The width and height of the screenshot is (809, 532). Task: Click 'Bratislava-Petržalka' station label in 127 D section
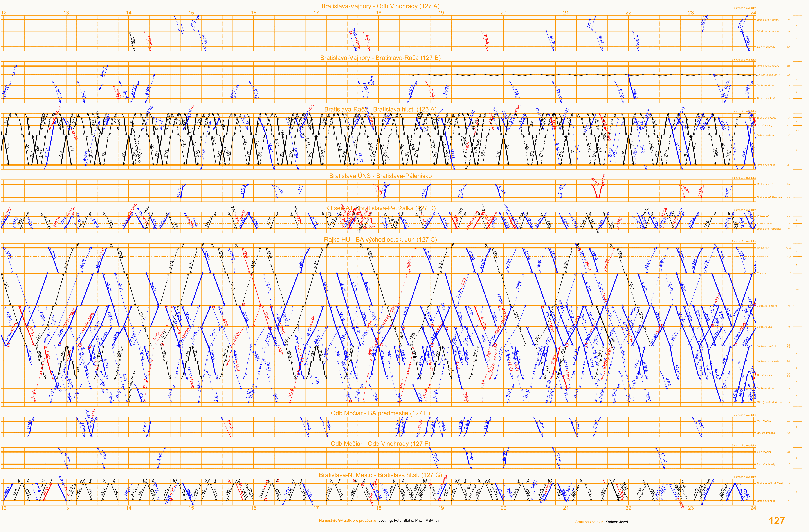769,229
